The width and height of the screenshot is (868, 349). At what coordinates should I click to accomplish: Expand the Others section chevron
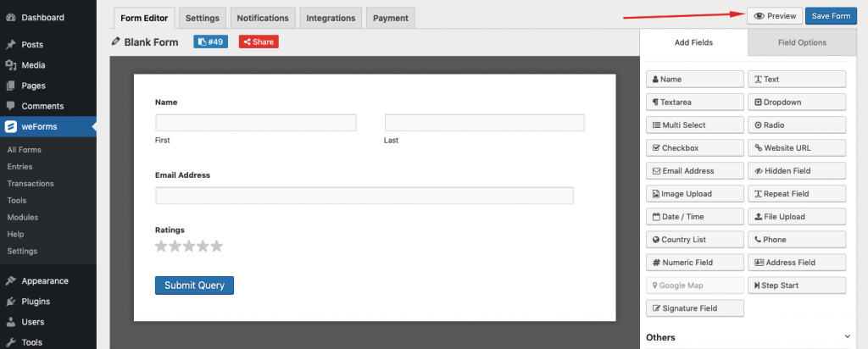tap(847, 337)
